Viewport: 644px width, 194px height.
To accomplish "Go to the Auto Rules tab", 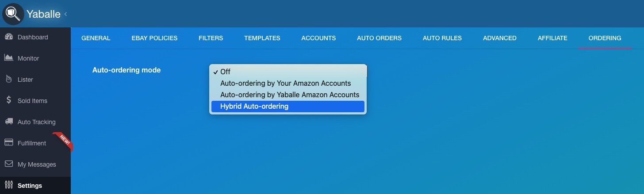I will point(442,38).
